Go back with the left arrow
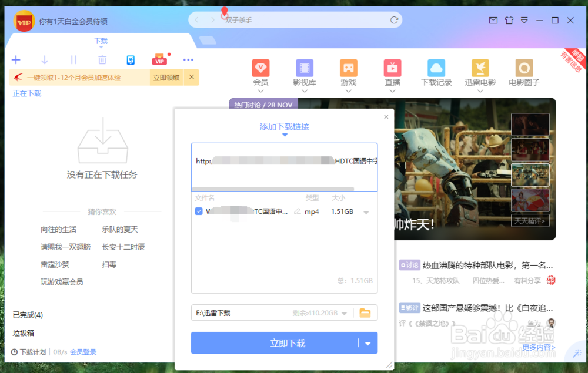Screen dimensions: 588x373 [196, 20]
